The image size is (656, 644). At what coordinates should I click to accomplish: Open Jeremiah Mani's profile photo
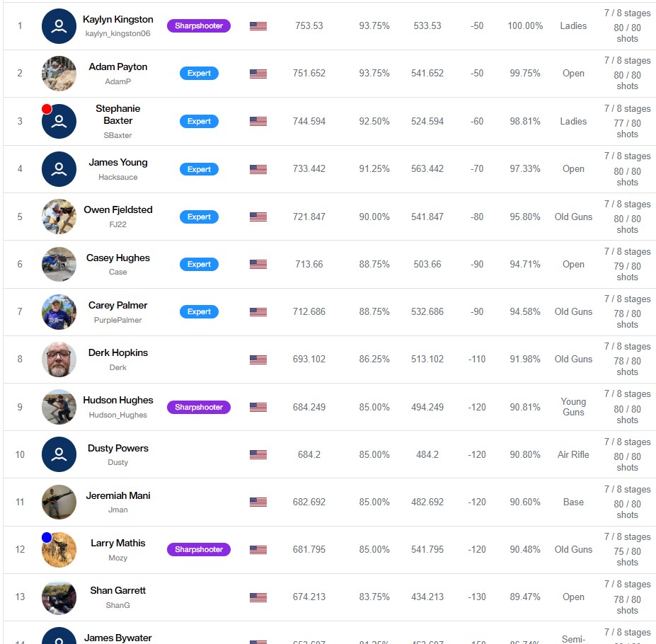click(x=59, y=502)
